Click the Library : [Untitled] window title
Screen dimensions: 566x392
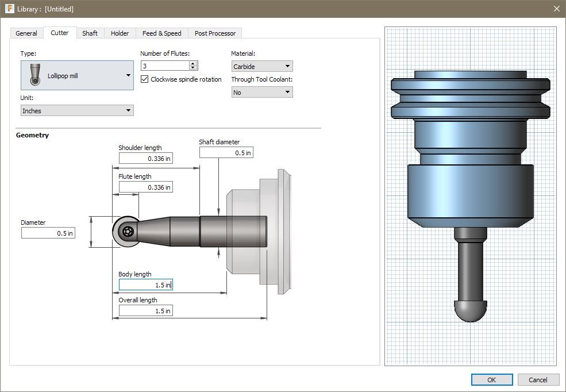click(45, 9)
